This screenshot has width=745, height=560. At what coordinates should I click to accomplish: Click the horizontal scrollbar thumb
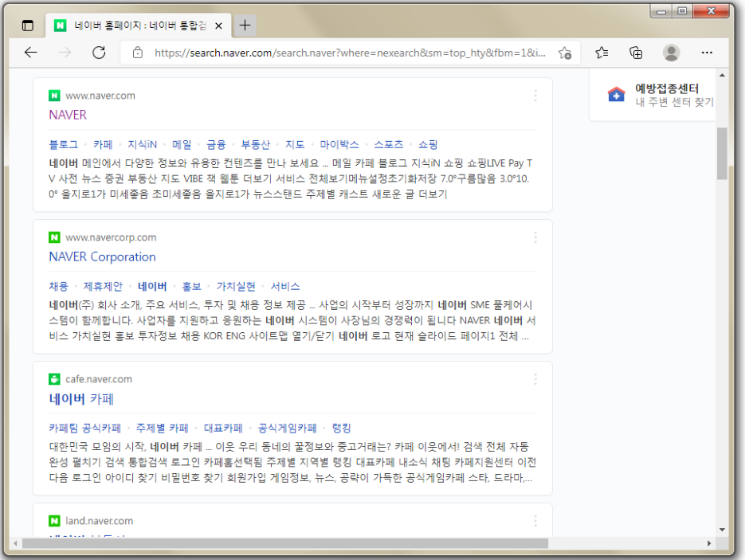click(x=285, y=543)
